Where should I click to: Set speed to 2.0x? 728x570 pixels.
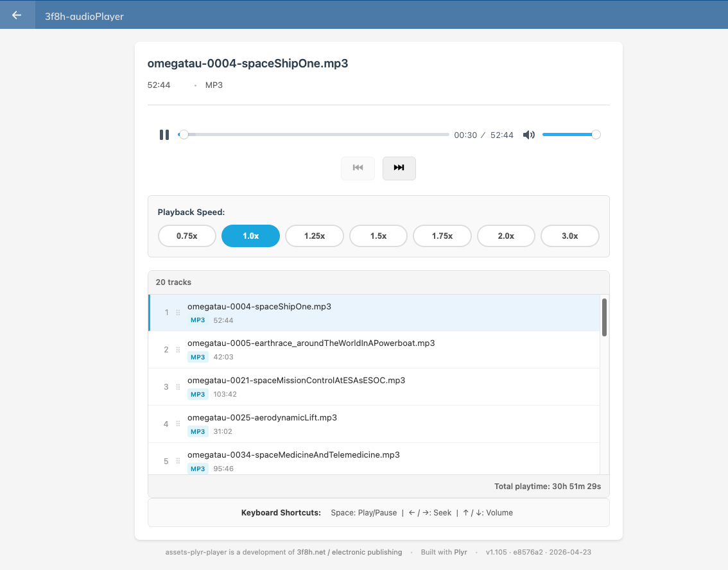[506, 236]
